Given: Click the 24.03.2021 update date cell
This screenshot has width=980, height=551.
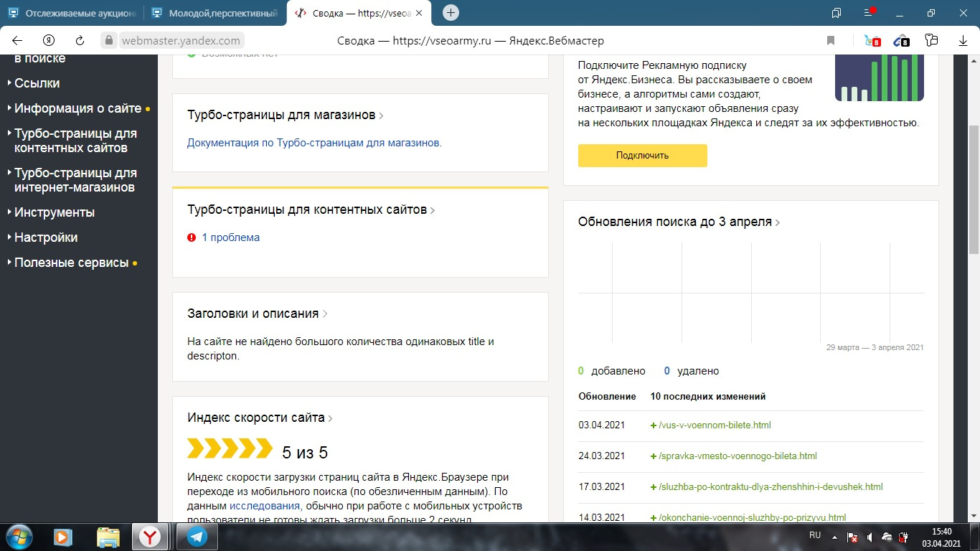Looking at the screenshot, I should [x=602, y=456].
